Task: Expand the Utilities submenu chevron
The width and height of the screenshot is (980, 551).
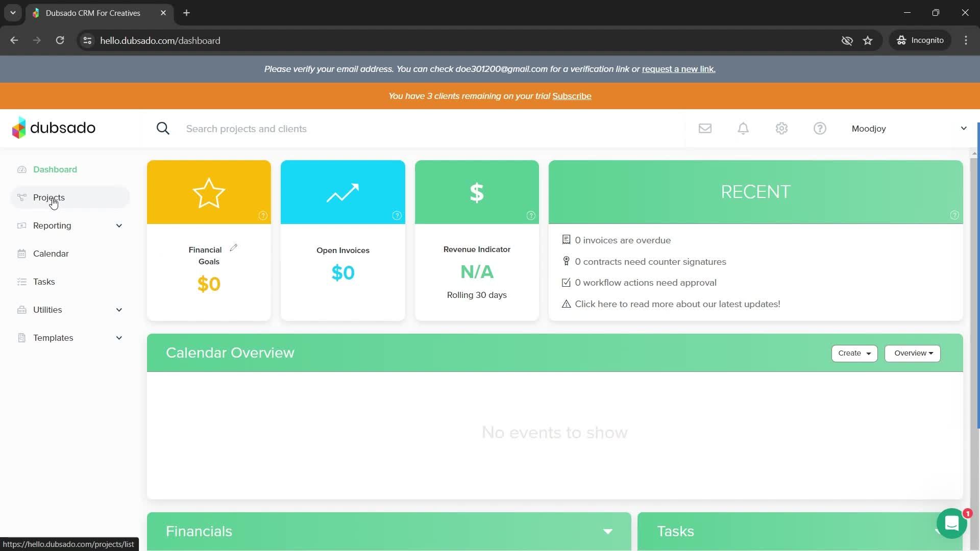Action: click(x=119, y=310)
